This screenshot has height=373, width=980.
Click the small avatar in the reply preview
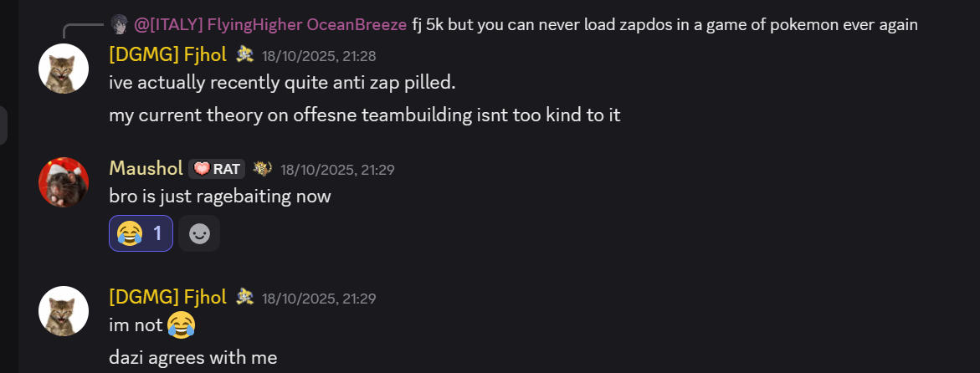[119, 24]
